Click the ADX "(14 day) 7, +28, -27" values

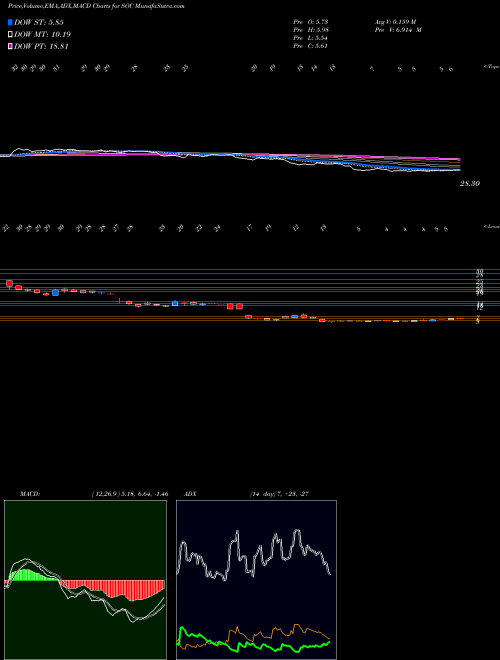tap(279, 494)
